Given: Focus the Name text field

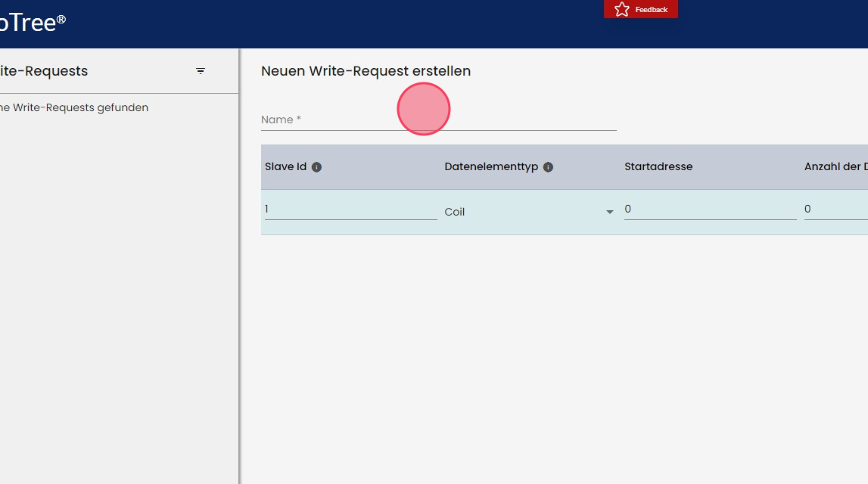Looking at the screenshot, I should tap(438, 119).
